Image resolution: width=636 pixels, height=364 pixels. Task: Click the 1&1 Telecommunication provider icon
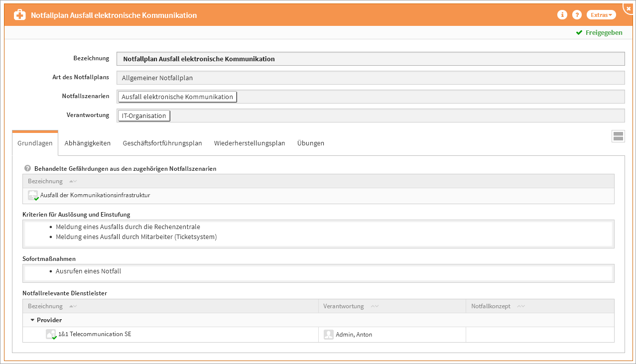tap(51, 335)
